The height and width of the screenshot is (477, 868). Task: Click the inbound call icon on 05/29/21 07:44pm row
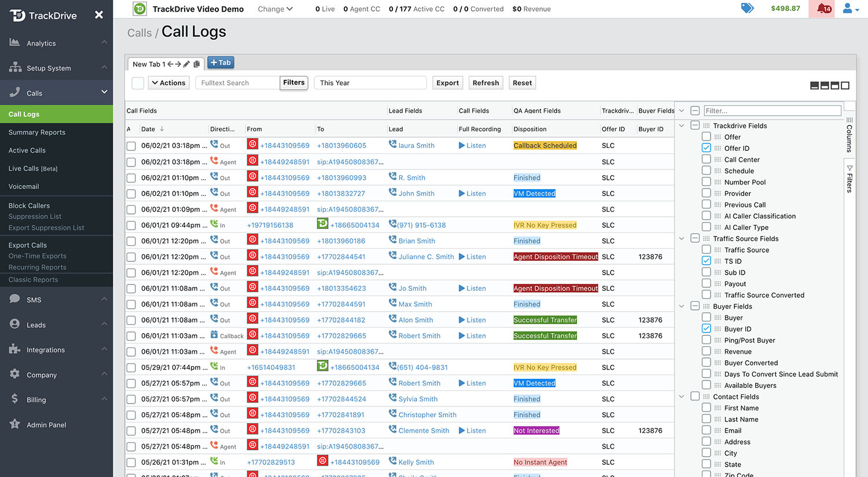tap(214, 367)
